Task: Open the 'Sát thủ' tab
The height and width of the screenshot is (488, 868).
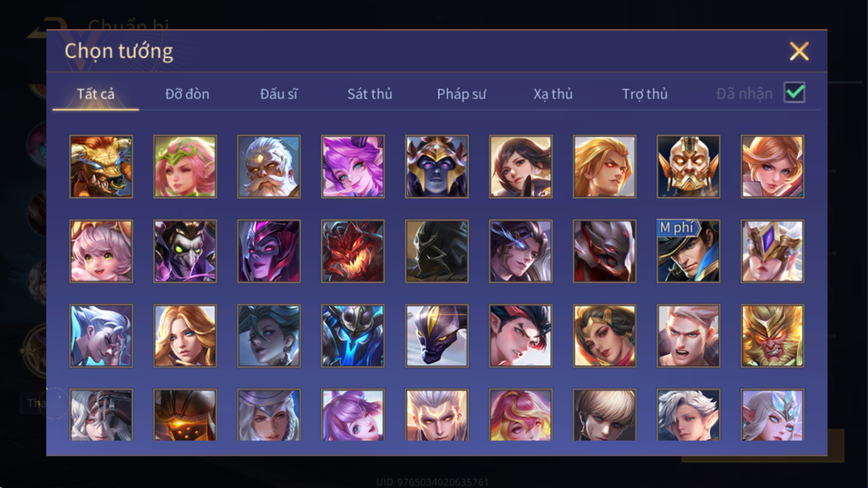Action: pyautogui.click(x=370, y=94)
